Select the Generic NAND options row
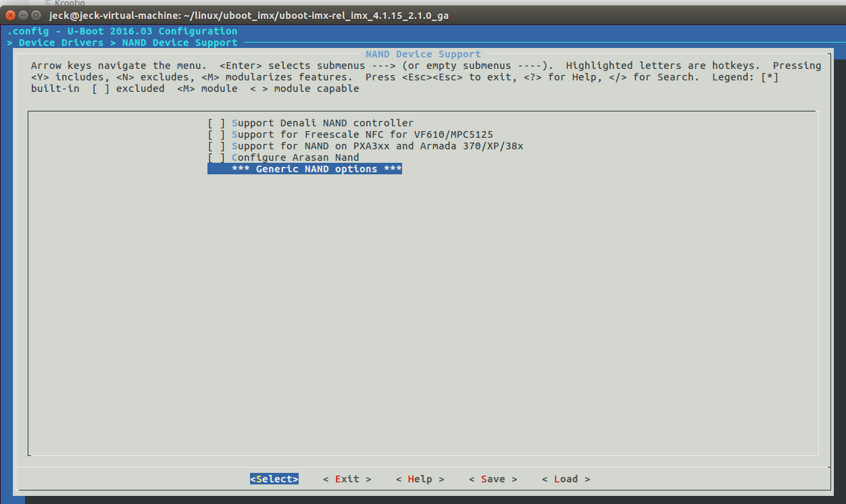Screen dimensions: 846x504 [305, 169]
